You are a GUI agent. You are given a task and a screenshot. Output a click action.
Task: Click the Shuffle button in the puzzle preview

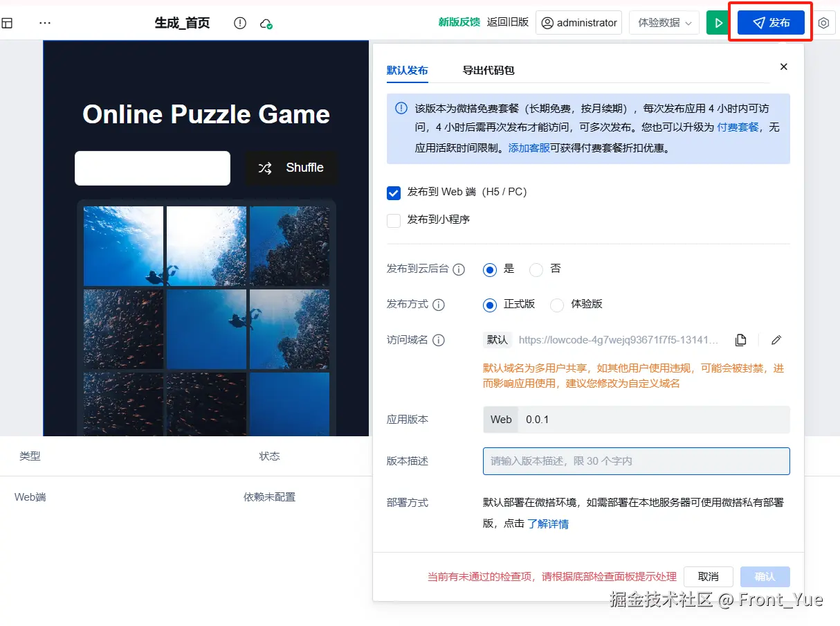291,167
